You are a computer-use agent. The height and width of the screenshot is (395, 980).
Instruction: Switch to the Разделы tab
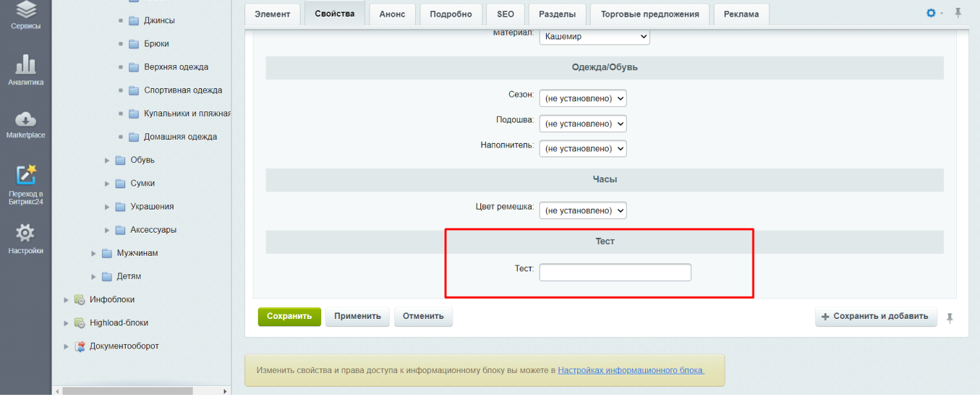pos(557,14)
